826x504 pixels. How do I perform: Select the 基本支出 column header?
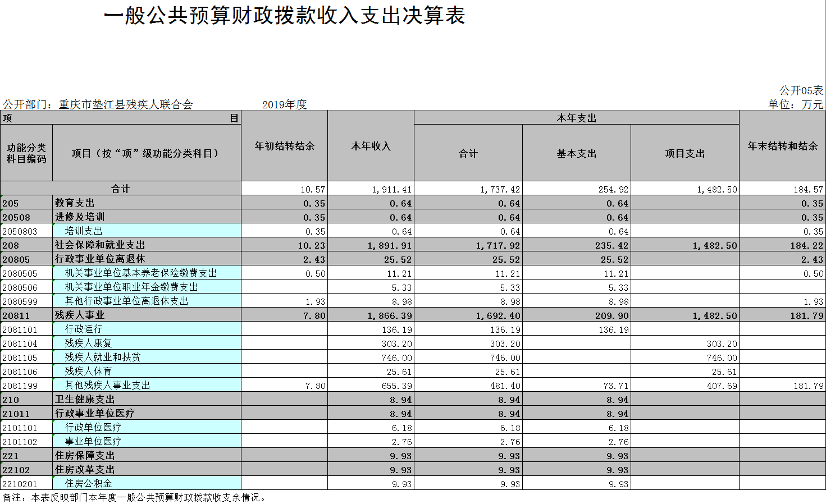tap(577, 153)
